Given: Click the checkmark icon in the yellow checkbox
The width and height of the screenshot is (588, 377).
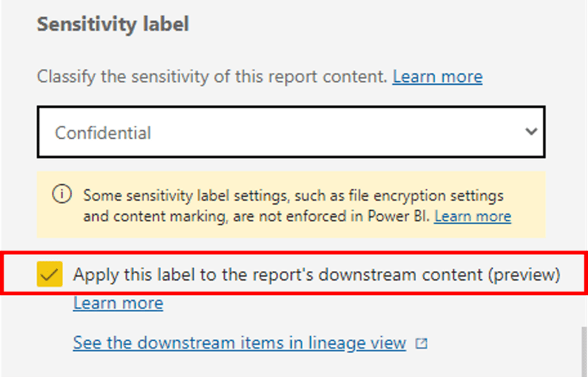Looking at the screenshot, I should [x=50, y=275].
